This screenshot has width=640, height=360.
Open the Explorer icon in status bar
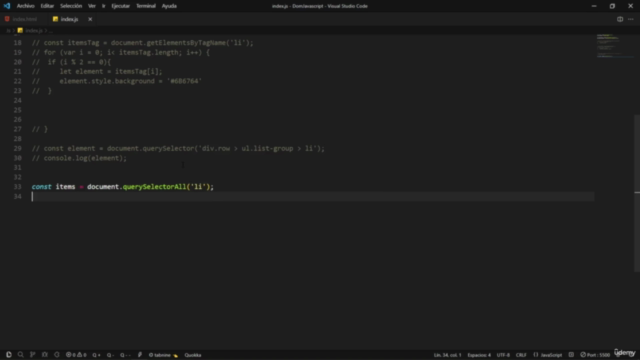tap(9, 355)
